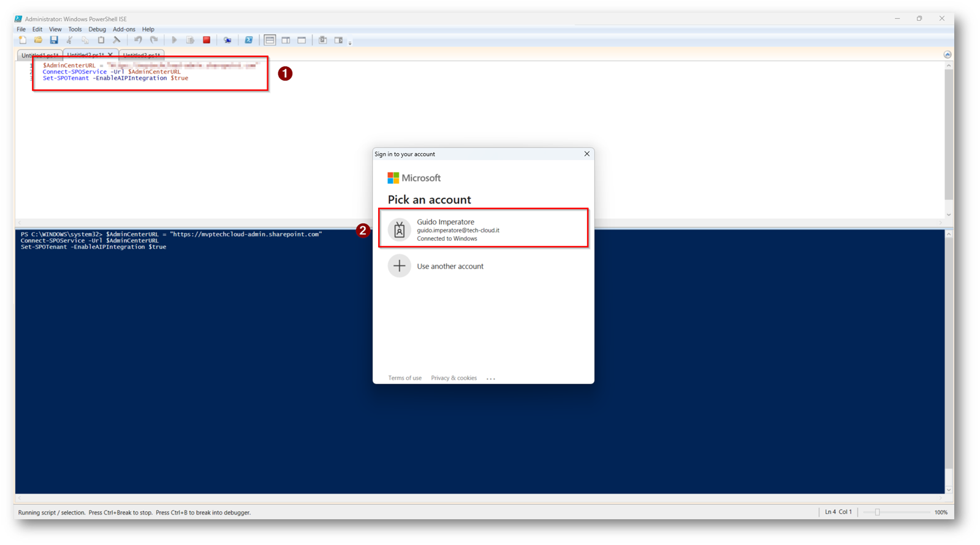Open the Help menu
Screen dimensions: 980x545
pos(148,29)
